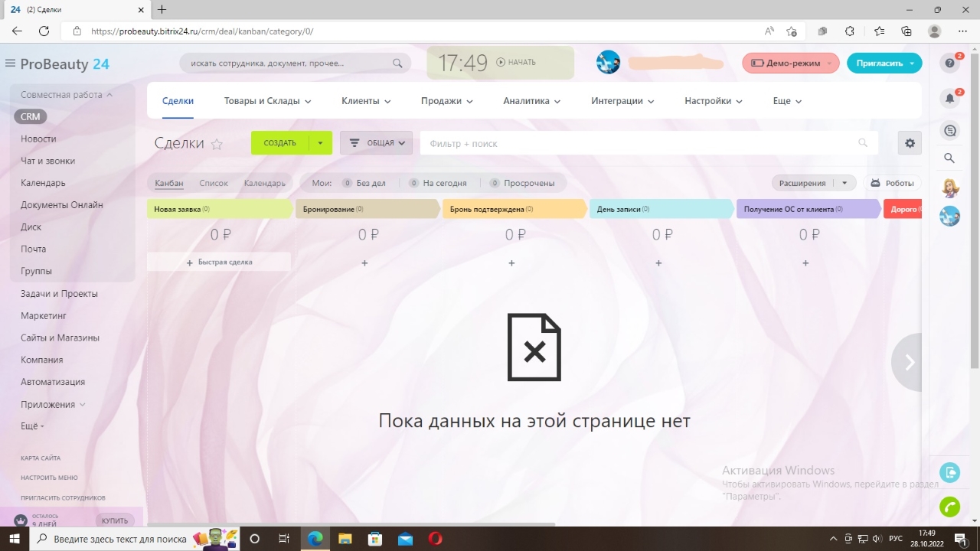Open the Аналитика menu

pos(531,101)
